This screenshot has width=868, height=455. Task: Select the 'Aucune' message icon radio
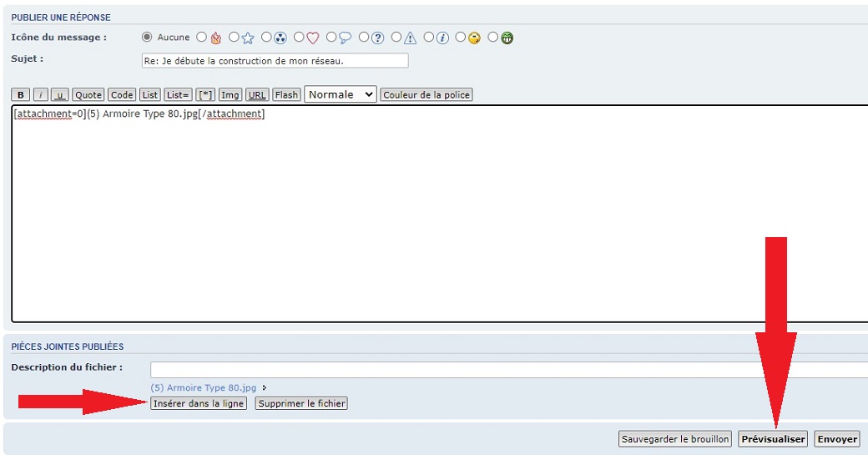click(x=148, y=38)
